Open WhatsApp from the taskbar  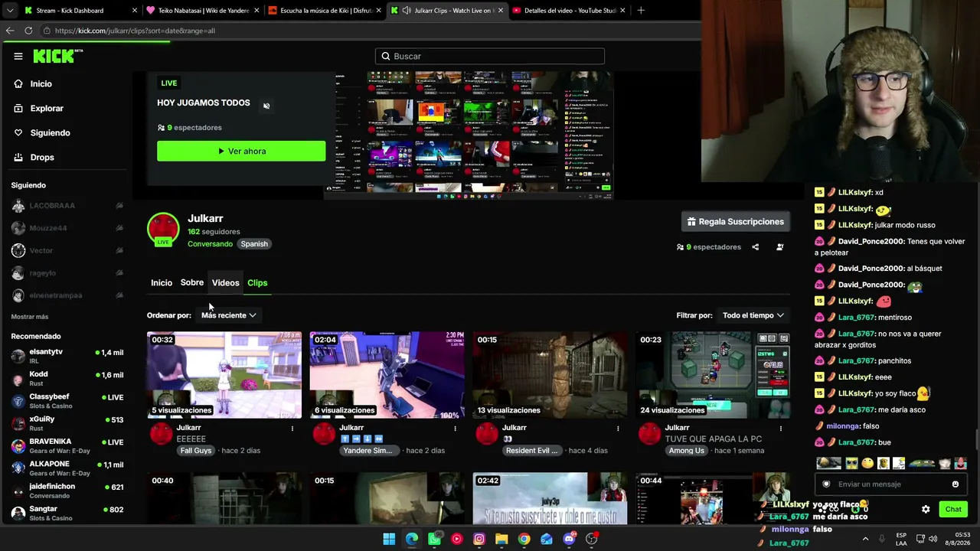pyautogui.click(x=434, y=539)
